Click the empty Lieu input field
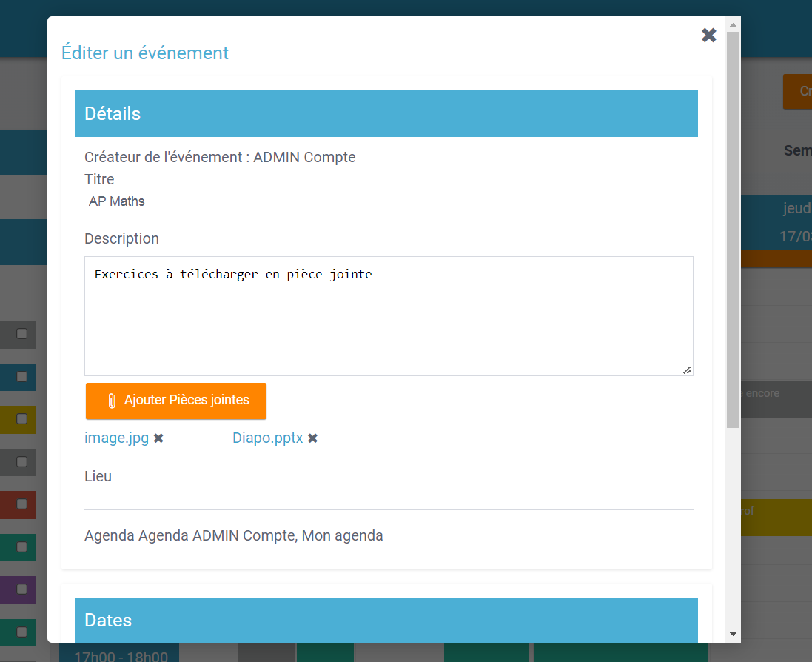Screen dimensions: 812x662 coord(389,498)
